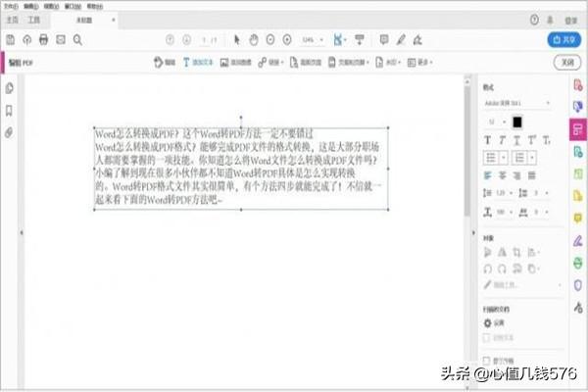The width and height of the screenshot is (588, 392).
Task: Open the 文件 menu
Action: point(11,5)
